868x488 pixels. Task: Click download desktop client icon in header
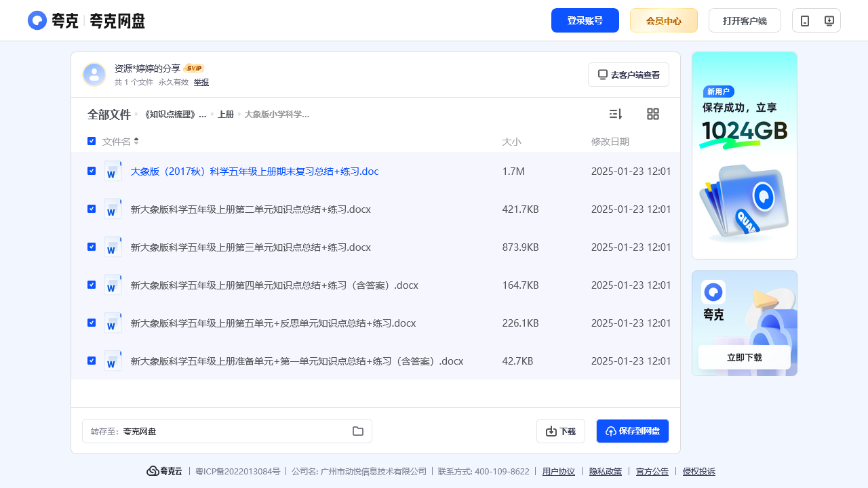click(x=829, y=21)
